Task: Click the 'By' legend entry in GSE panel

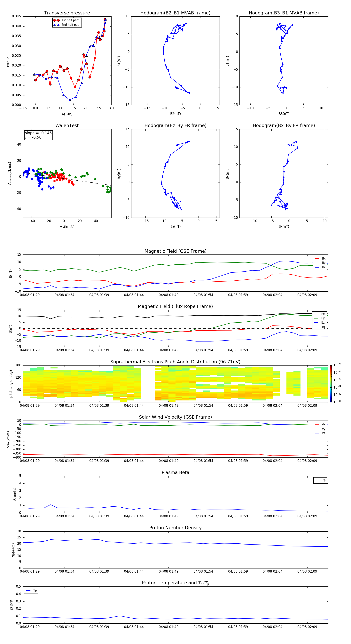Action: pyautogui.click(x=320, y=263)
